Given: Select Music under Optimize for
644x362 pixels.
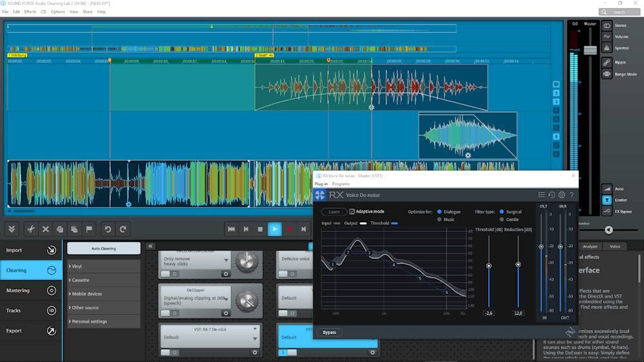Looking at the screenshot, I should tap(440, 220).
